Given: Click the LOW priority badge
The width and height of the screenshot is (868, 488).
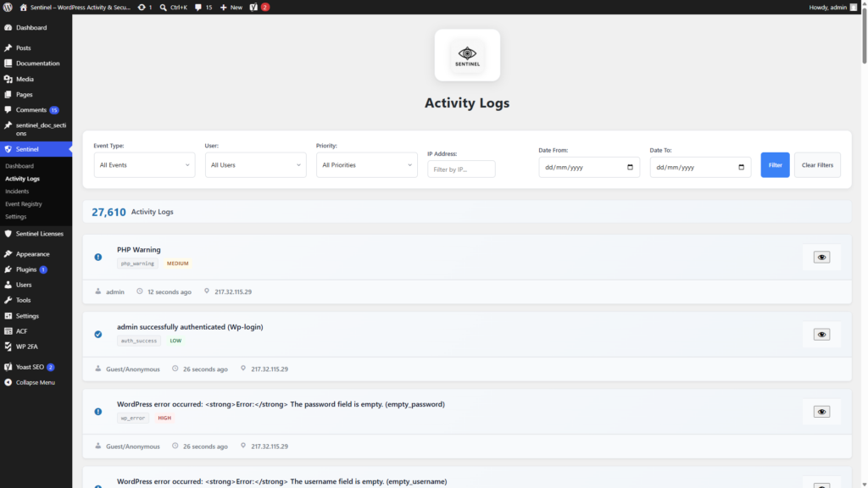Looking at the screenshot, I should 175,341.
